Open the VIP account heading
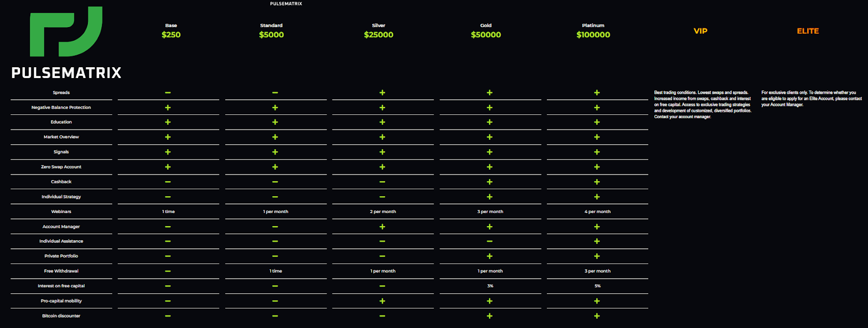The image size is (868, 328). click(700, 31)
